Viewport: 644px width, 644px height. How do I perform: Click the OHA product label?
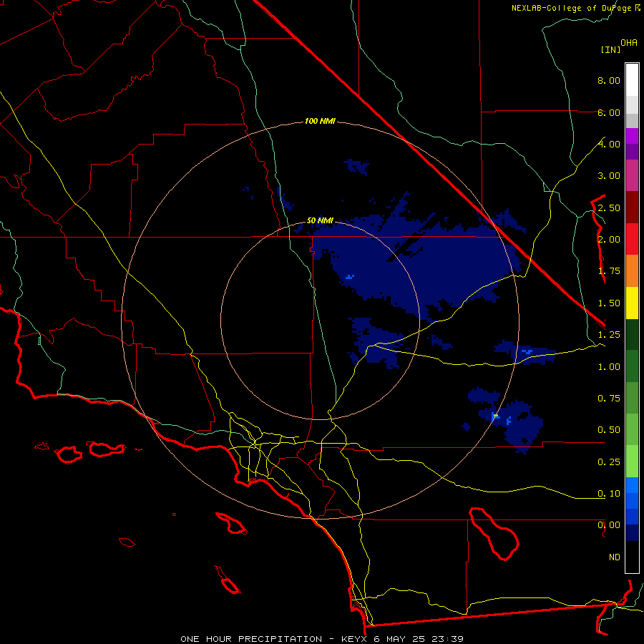[x=629, y=43]
